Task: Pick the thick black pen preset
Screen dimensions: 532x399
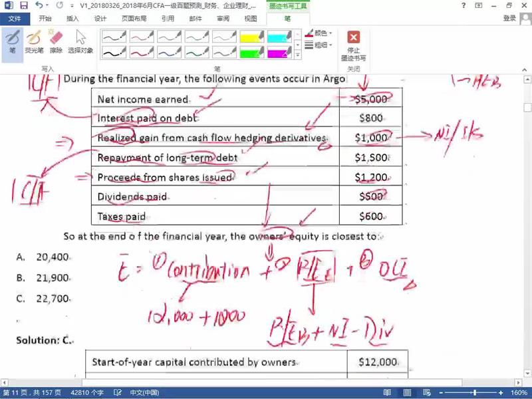Action: pos(114,52)
